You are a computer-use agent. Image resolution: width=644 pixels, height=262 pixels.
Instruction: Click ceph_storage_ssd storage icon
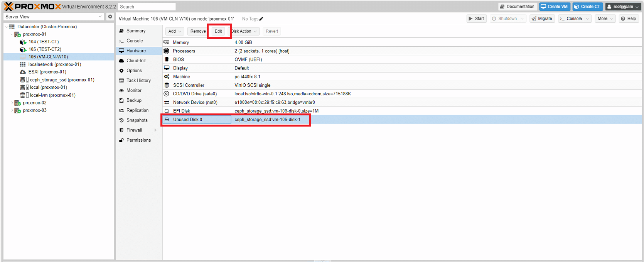[x=24, y=80]
